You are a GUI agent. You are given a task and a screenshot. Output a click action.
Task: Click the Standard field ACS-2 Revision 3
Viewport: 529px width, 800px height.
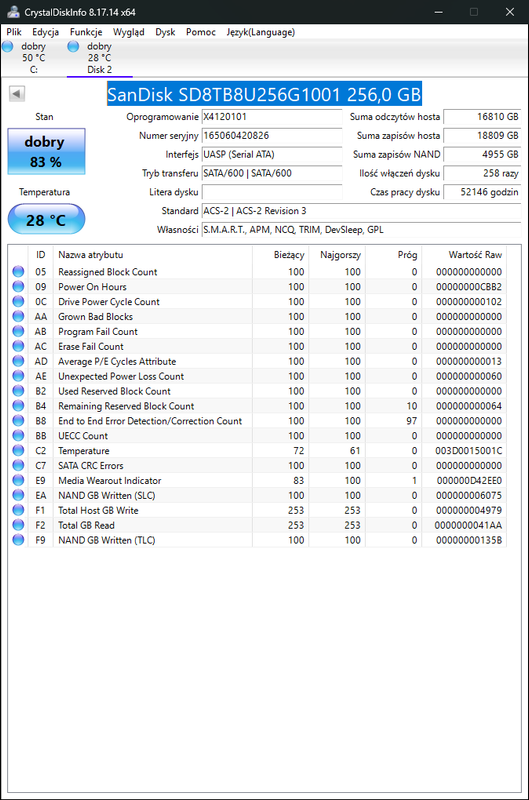[361, 211]
